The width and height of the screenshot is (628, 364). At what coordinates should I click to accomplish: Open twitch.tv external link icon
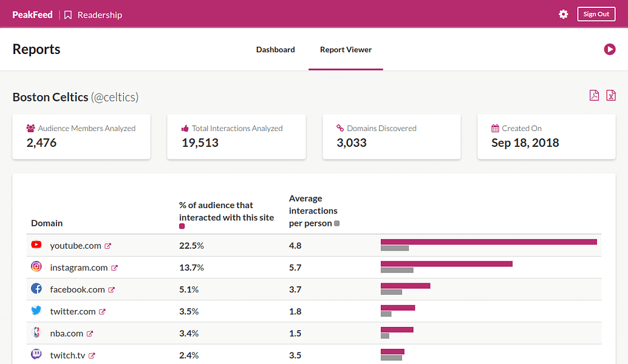click(92, 356)
